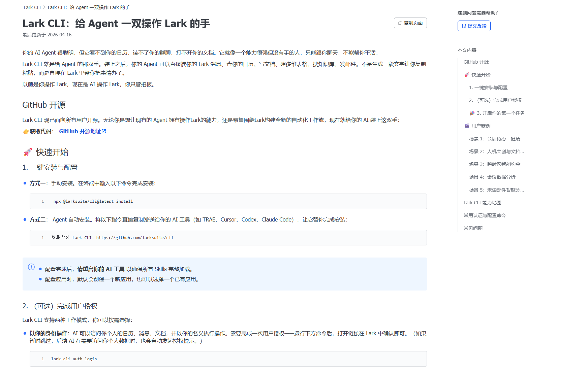The height and width of the screenshot is (375, 588).
Task: Go to the Lark CLI breadcrumb parent link
Action: pos(32,7)
